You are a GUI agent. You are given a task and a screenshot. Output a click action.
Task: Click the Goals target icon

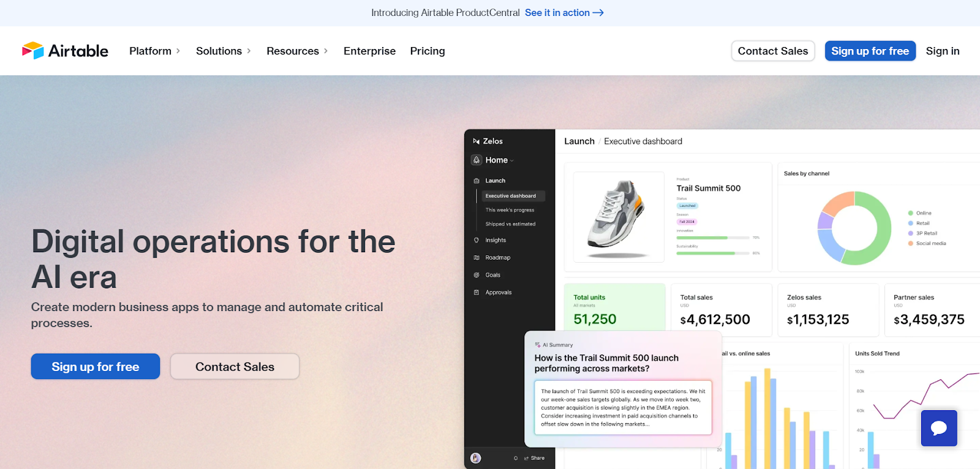pyautogui.click(x=477, y=275)
